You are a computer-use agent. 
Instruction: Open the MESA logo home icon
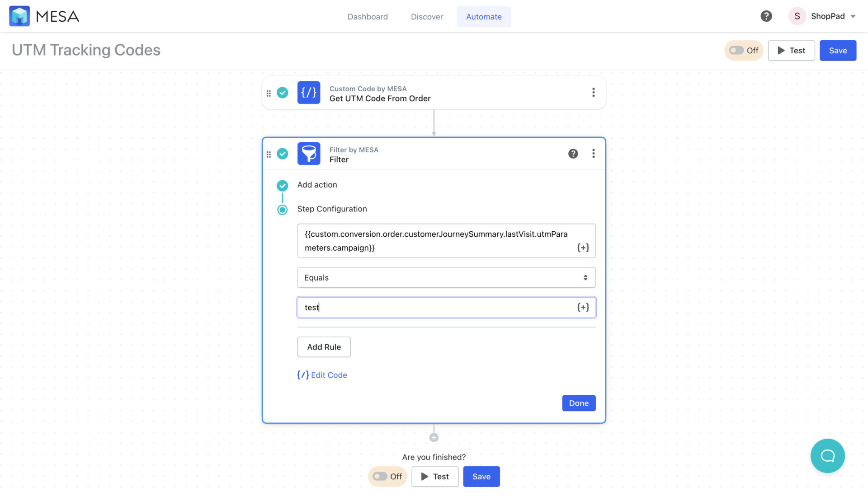coord(19,16)
